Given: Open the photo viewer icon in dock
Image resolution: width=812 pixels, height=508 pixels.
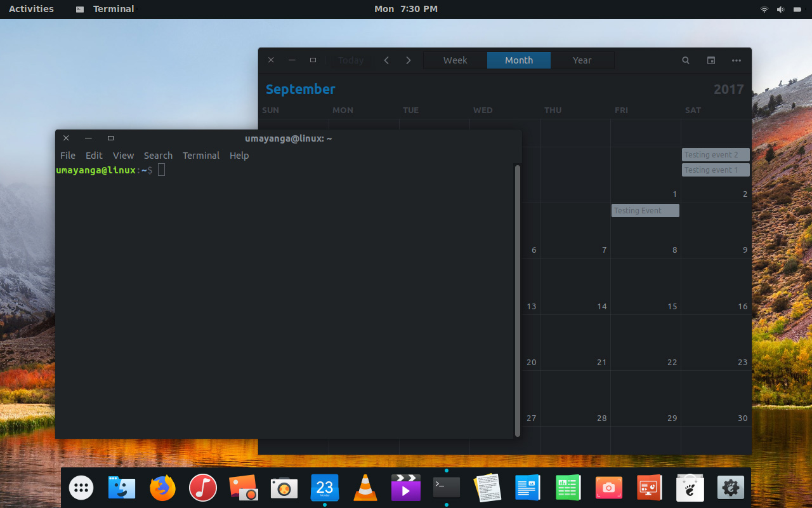Looking at the screenshot, I should coord(244,488).
